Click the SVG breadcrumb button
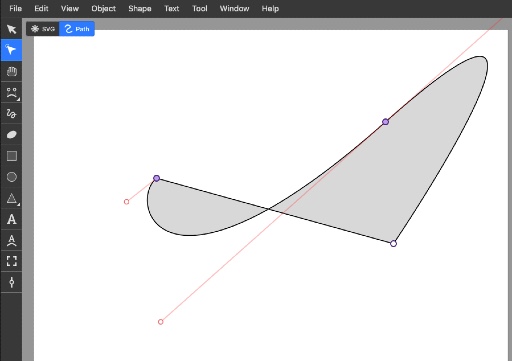This screenshot has width=512, height=361. click(x=43, y=29)
